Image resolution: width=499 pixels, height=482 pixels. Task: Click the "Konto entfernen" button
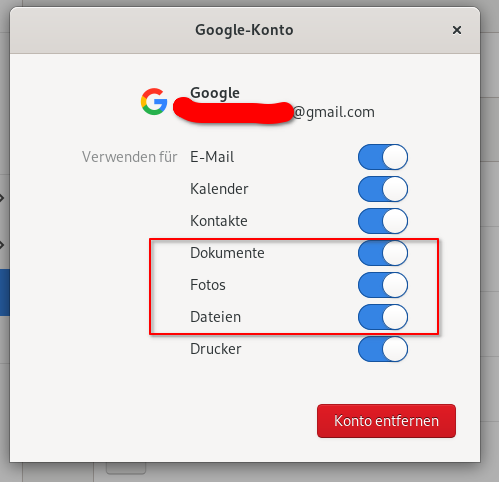[x=386, y=421]
